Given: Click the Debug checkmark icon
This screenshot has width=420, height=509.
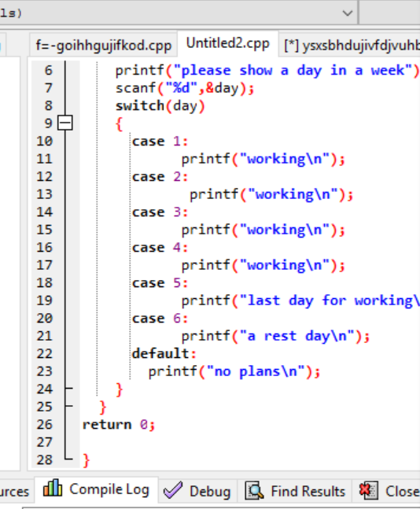Looking at the screenshot, I should (173, 490).
